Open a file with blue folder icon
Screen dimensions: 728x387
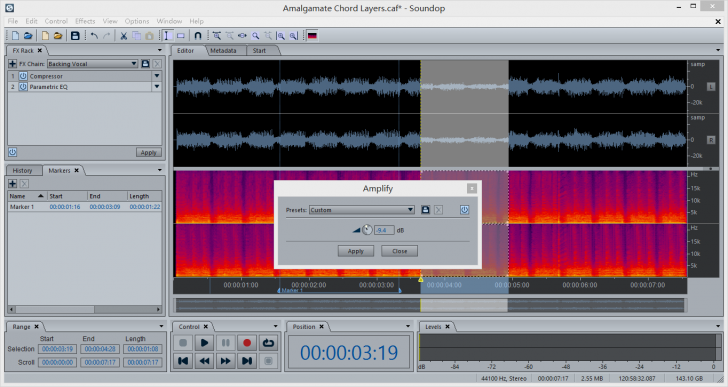[x=28, y=36]
